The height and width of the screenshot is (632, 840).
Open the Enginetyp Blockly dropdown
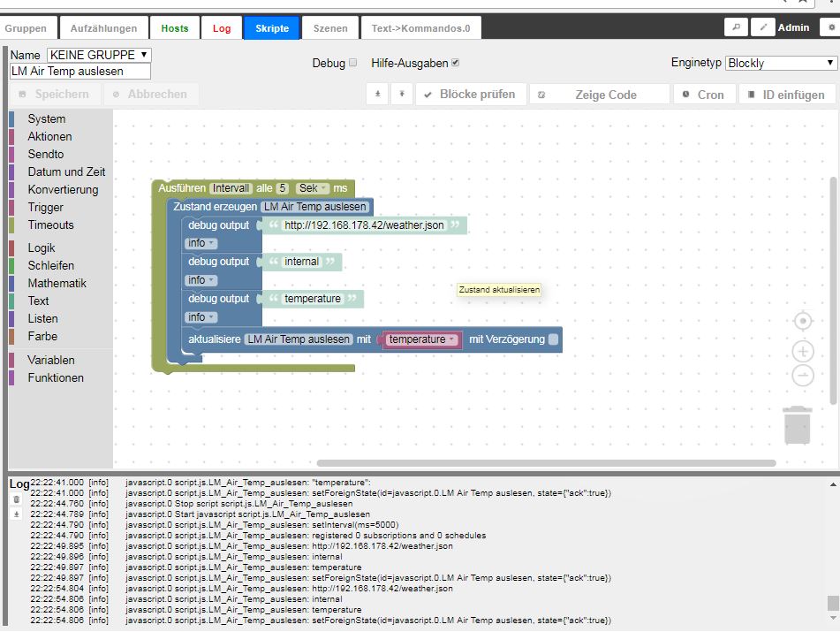click(x=781, y=64)
